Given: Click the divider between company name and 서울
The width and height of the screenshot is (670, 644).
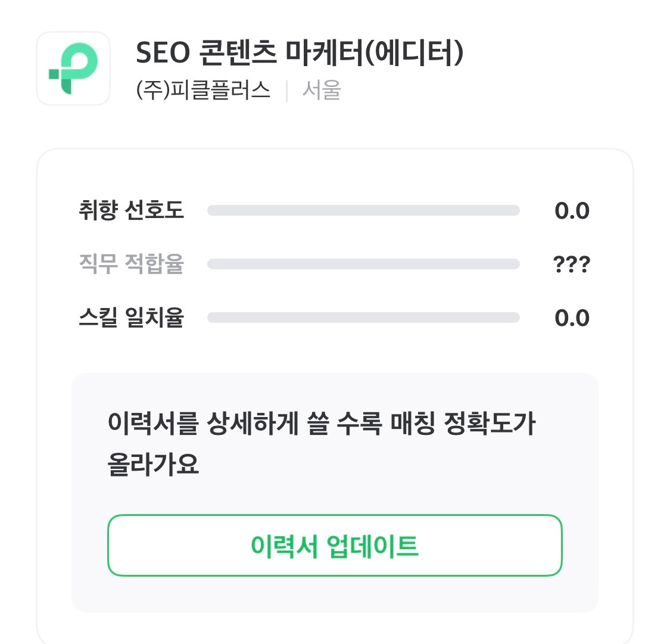Looking at the screenshot, I should 286,91.
